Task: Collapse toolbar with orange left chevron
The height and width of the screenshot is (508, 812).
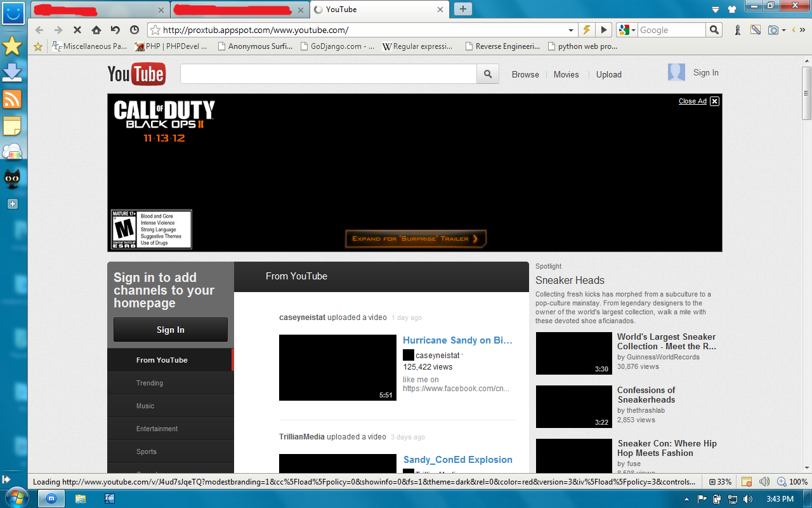Action: point(794,30)
